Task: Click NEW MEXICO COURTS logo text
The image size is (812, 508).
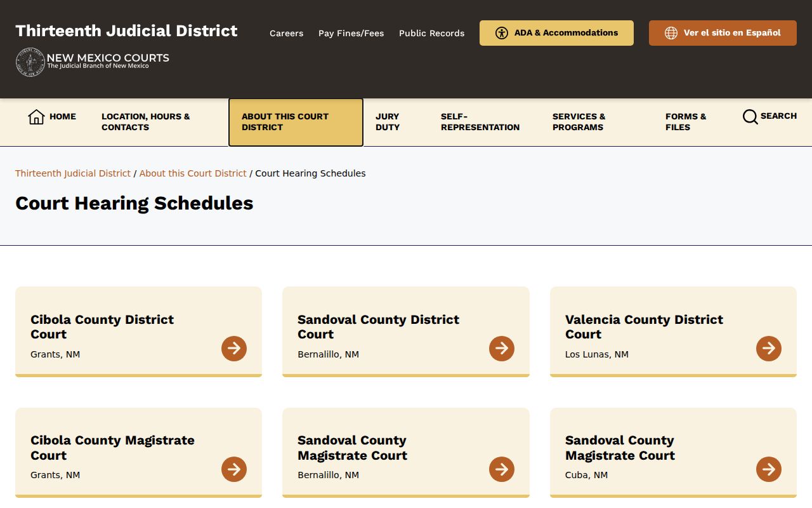Action: (x=108, y=58)
